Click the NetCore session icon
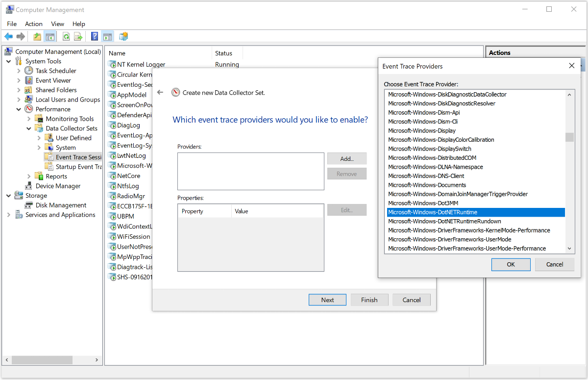This screenshot has width=588, height=380. pyautogui.click(x=112, y=176)
